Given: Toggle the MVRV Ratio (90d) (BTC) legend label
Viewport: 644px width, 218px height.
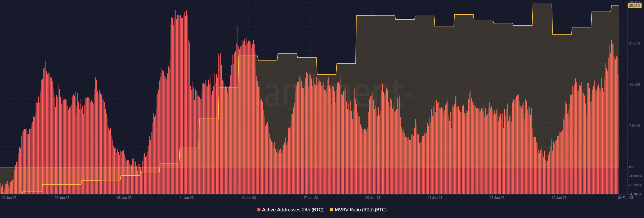Looking at the screenshot, I should click(x=360, y=210).
